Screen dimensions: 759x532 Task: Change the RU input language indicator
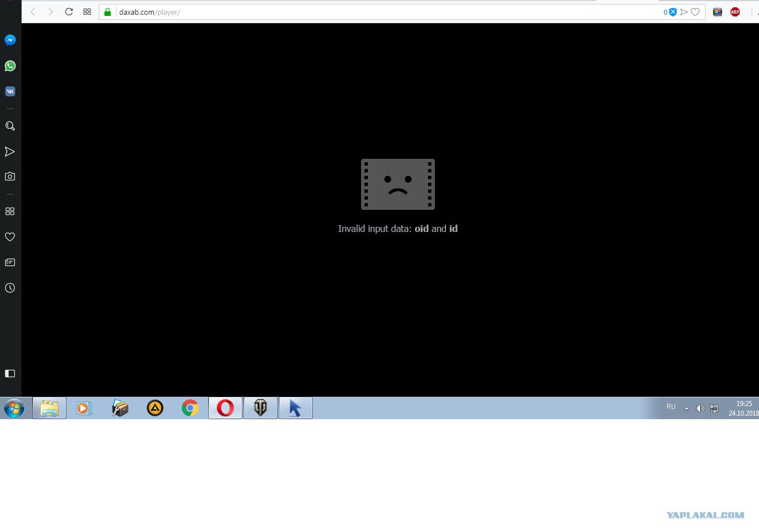coord(671,407)
